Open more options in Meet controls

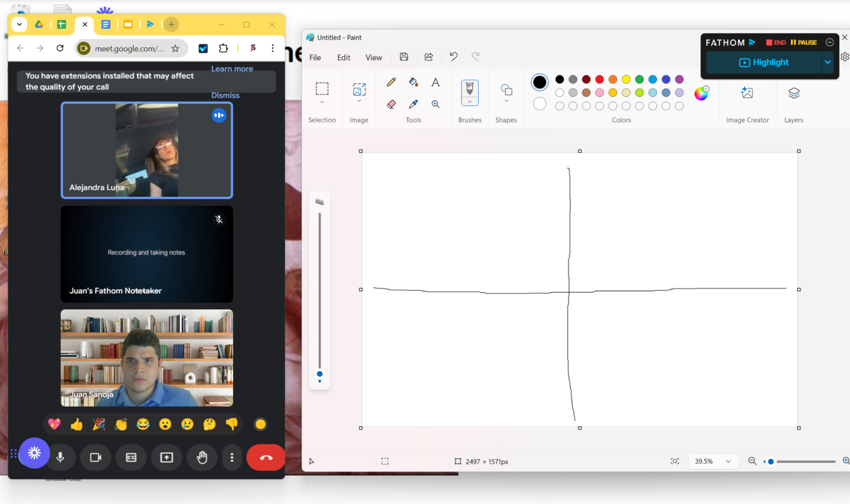232,458
